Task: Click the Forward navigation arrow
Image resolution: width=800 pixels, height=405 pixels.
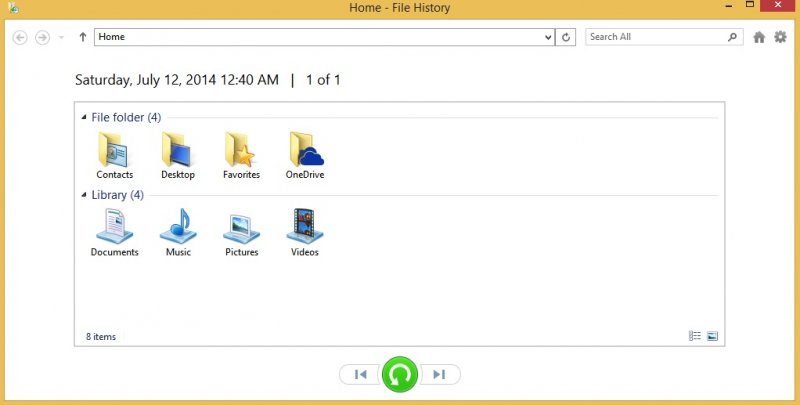Action: coord(42,37)
